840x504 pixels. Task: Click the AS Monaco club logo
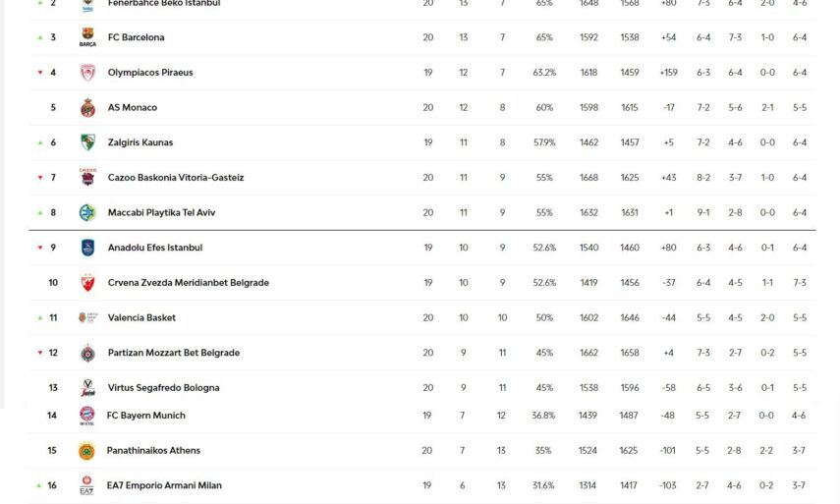(x=87, y=108)
